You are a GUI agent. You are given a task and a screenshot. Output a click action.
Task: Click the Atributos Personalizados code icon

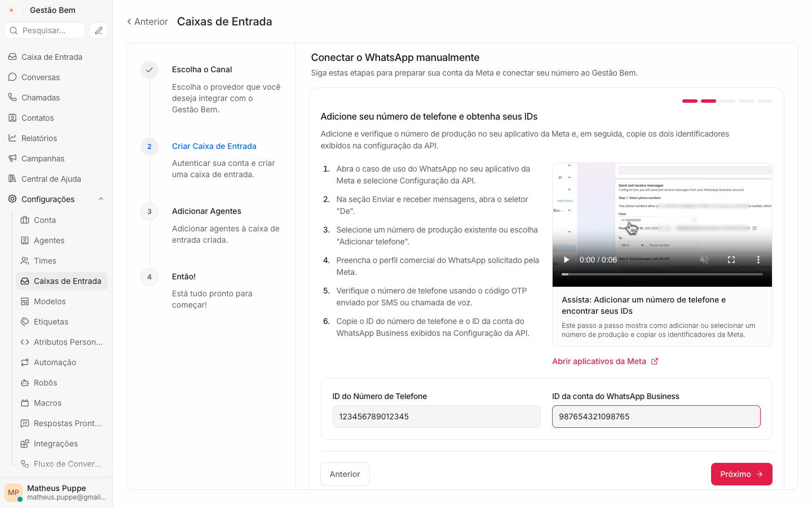(x=25, y=342)
